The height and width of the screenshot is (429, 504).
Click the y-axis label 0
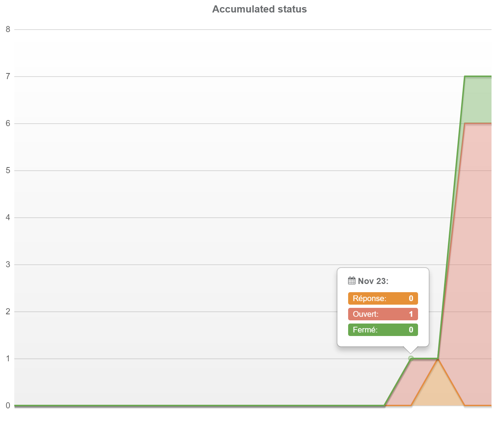[x=8, y=405]
